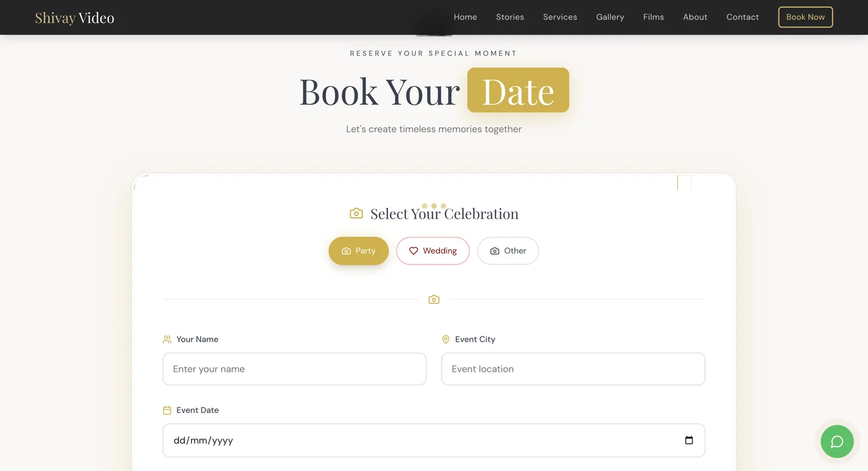Open the Gallery page from navbar

pos(610,17)
